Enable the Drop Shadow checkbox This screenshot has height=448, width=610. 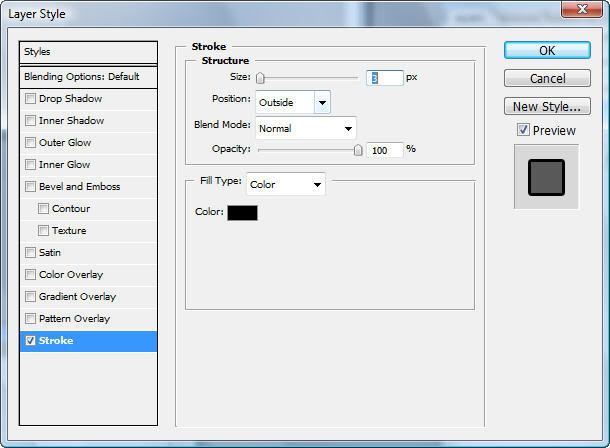(30, 98)
